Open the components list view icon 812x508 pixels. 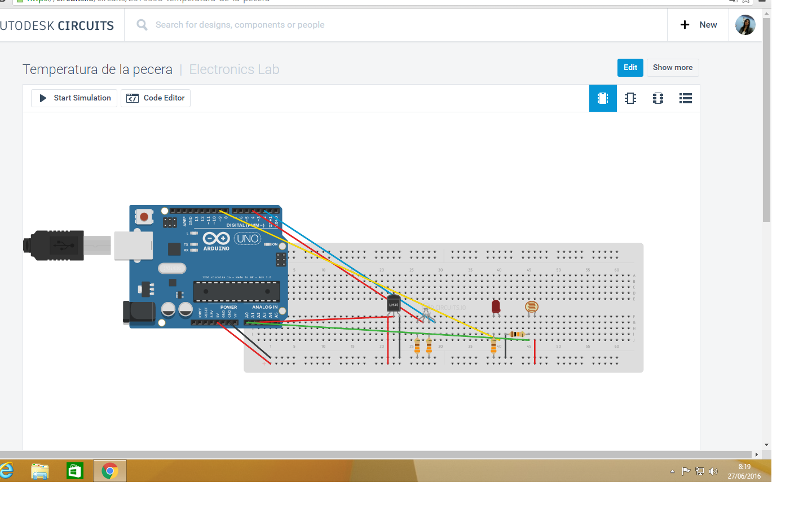point(685,98)
